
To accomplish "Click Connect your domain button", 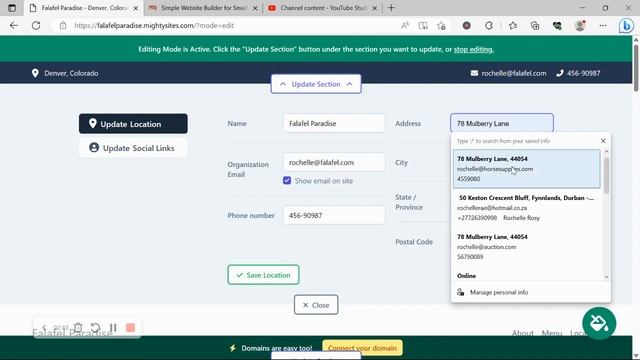I will [362, 348].
